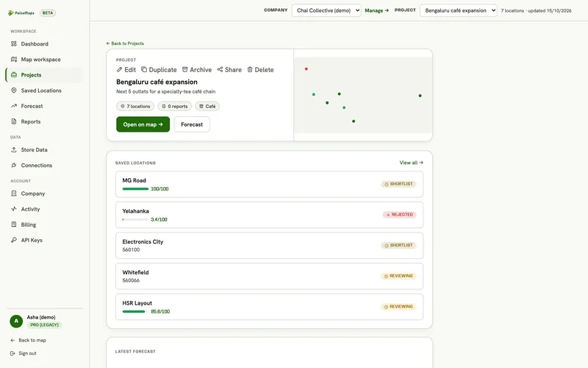Expand the Company dropdown Chai Collective
The width and height of the screenshot is (588, 368).
click(326, 10)
